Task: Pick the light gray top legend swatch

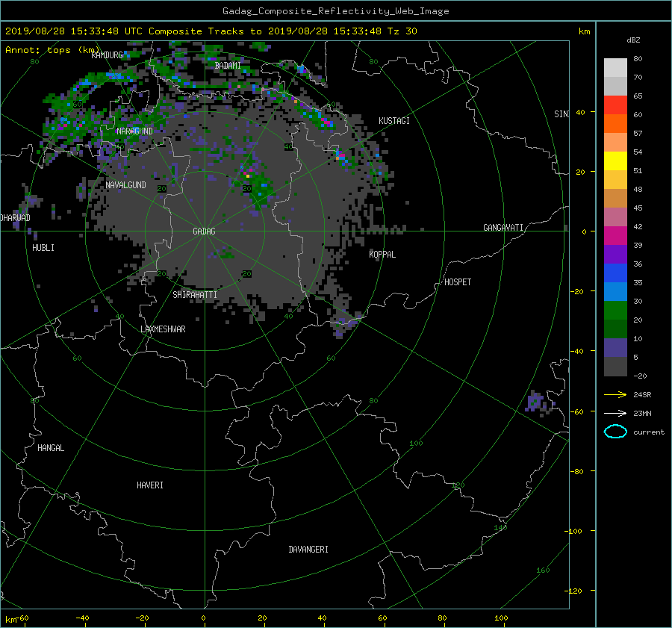Action: (x=615, y=67)
